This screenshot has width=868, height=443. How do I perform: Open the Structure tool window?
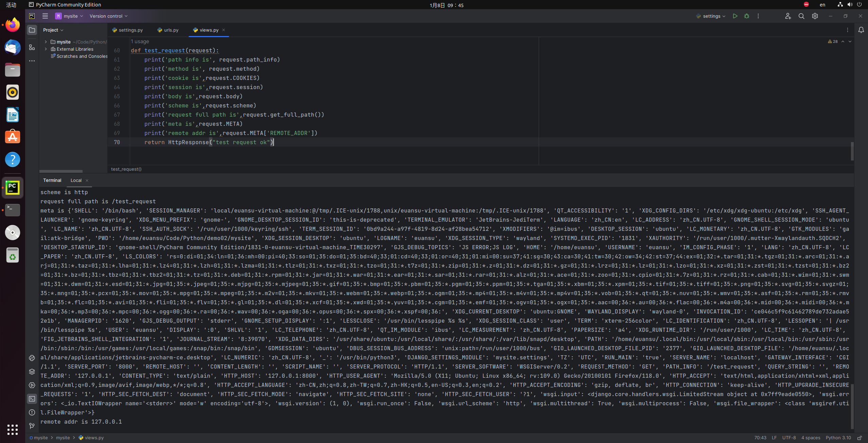point(32,47)
